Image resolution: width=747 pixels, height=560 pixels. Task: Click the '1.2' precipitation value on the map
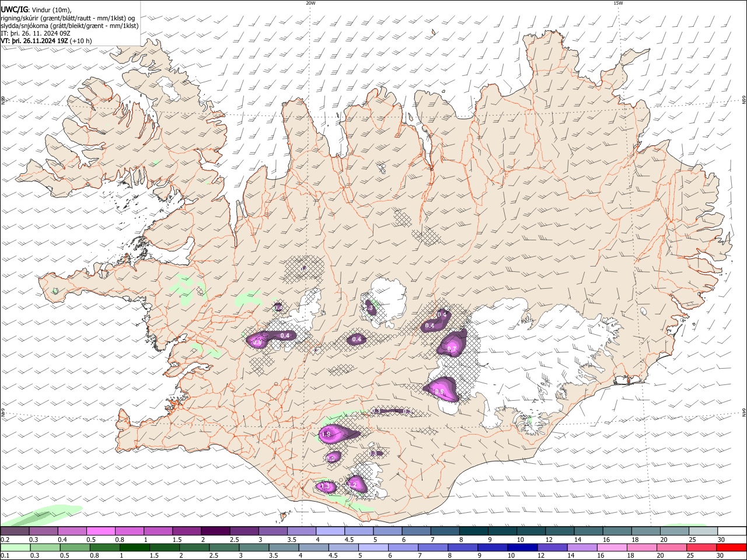352,485
